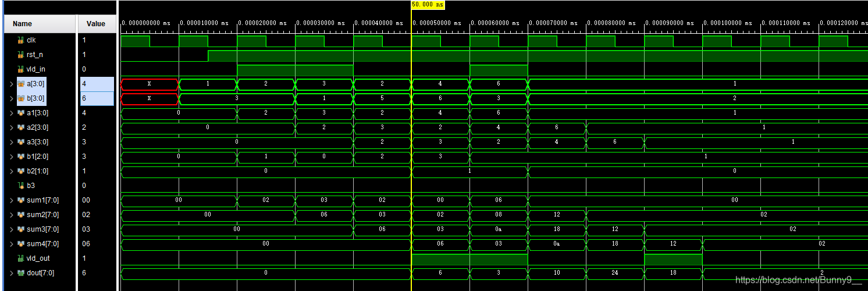
Task: Select the a[3:0] bus icon
Action: (x=21, y=84)
